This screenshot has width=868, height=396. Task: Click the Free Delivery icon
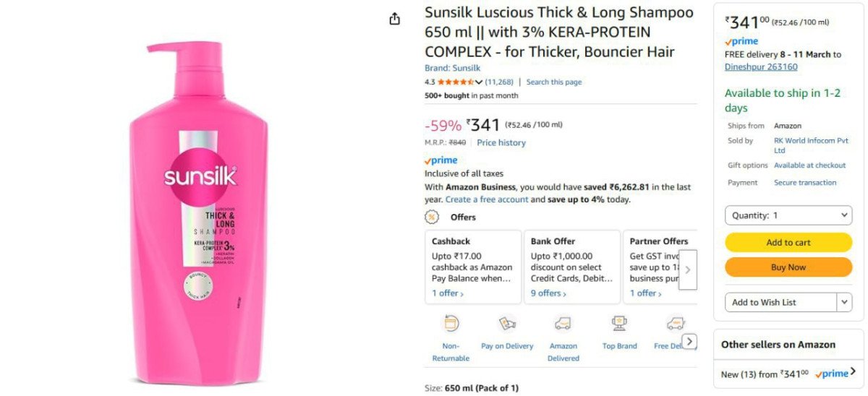tap(675, 324)
